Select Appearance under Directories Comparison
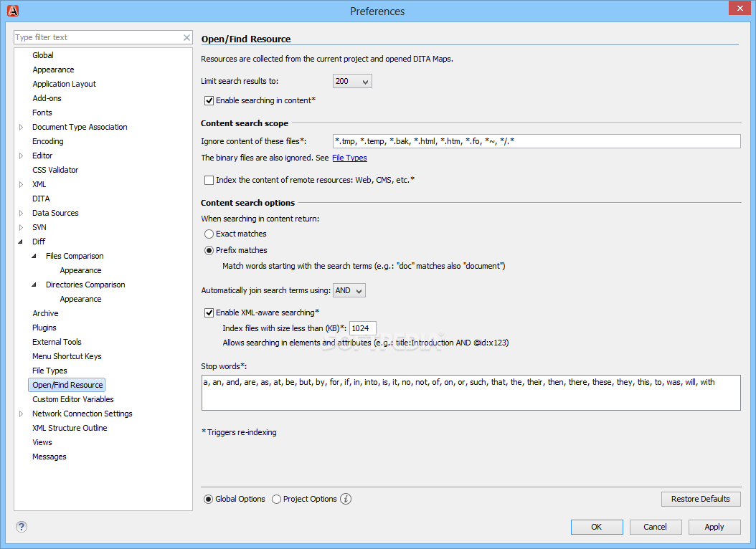Image resolution: width=756 pixels, height=549 pixels. pyautogui.click(x=80, y=299)
